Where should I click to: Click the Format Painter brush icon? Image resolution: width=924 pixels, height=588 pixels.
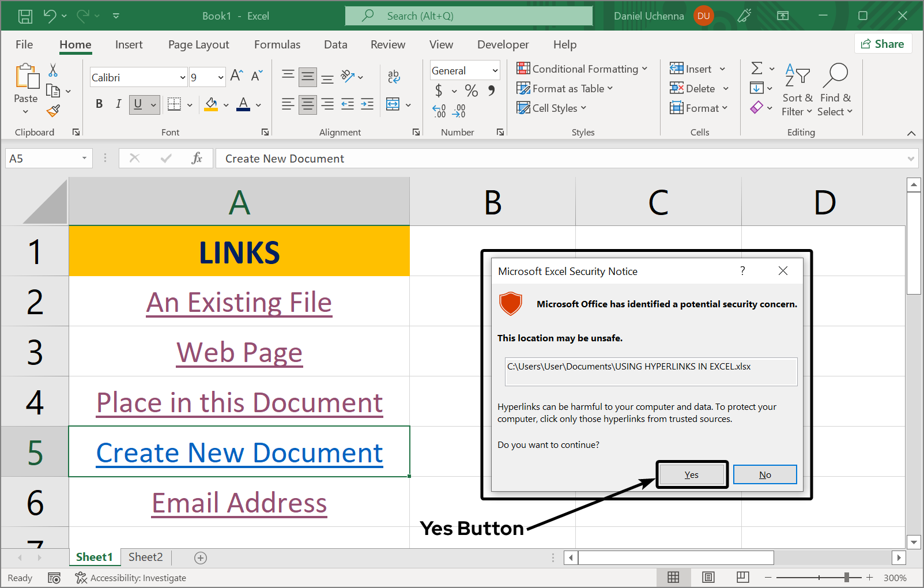(54, 111)
